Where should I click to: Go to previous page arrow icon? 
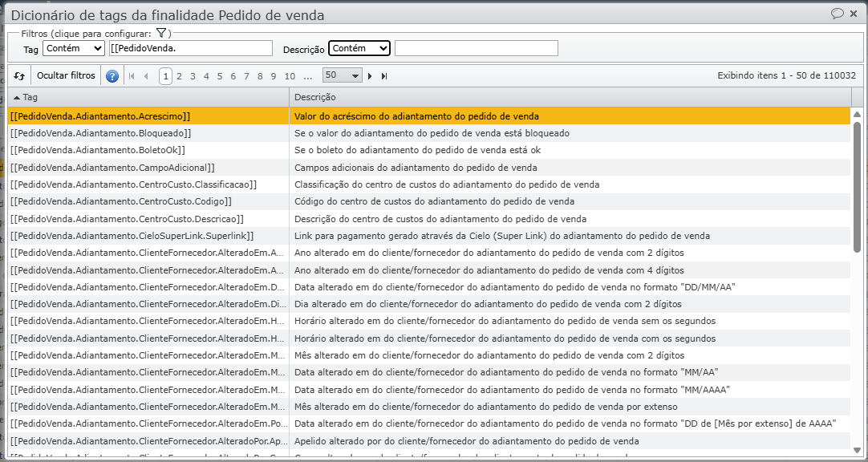pyautogui.click(x=146, y=76)
